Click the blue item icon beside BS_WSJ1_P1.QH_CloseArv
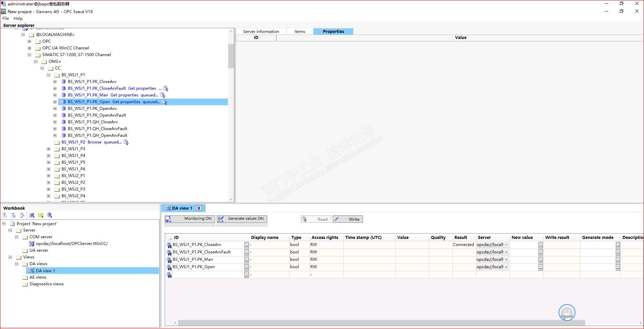Screen dimensions: 644x329 (64, 122)
